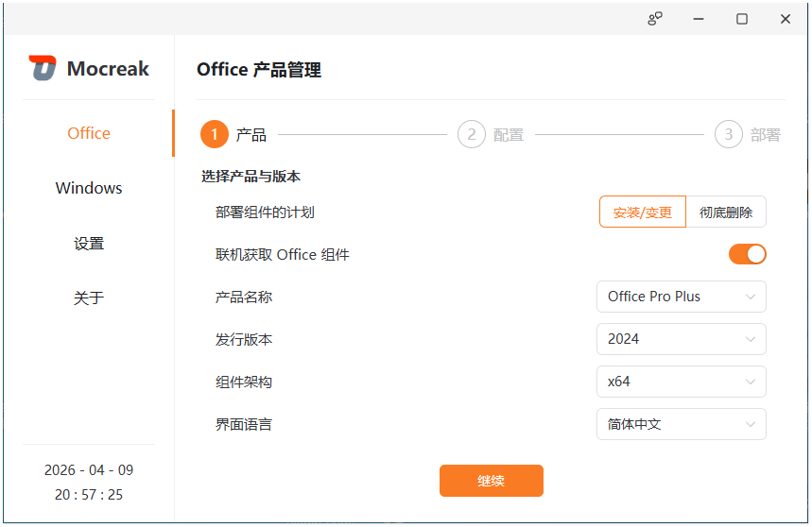Select the 安装/变更 plan option
This screenshot has width=812, height=527.
(643, 212)
